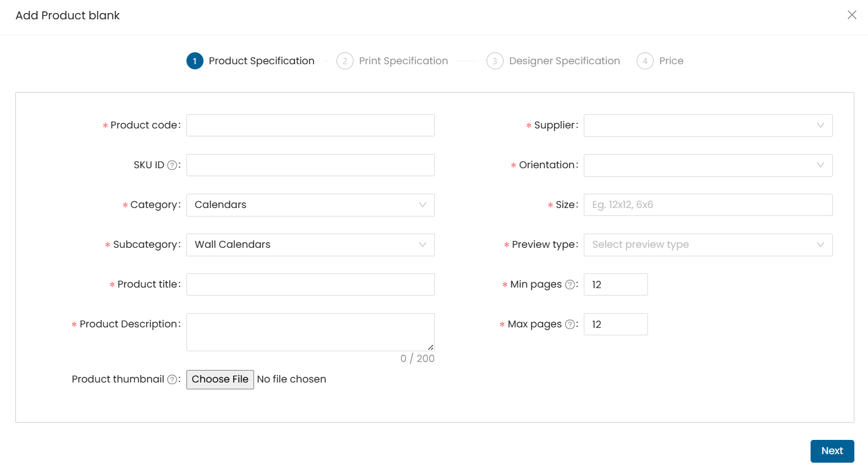Close the Add Product blank dialog
The width and height of the screenshot is (868, 474).
pyautogui.click(x=852, y=15)
